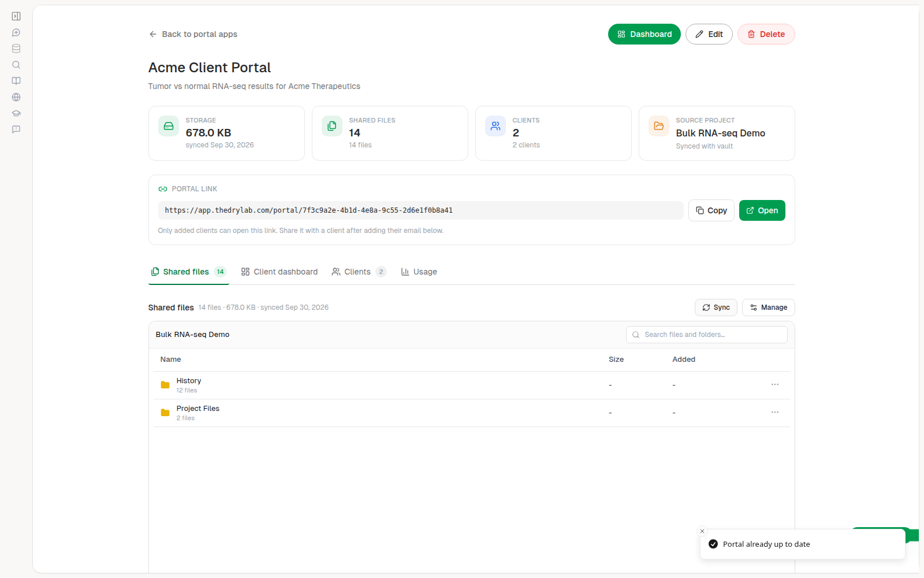
Task: Switch to the Clients tab
Action: click(359, 272)
